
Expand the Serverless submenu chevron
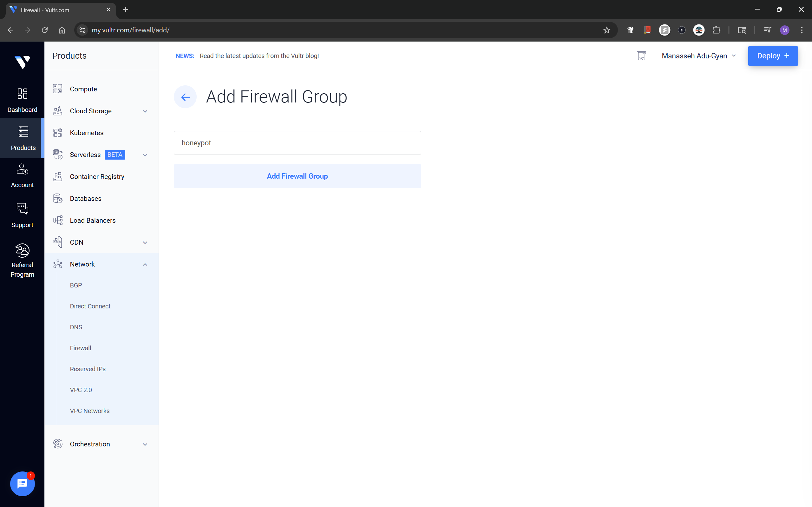[x=145, y=155]
